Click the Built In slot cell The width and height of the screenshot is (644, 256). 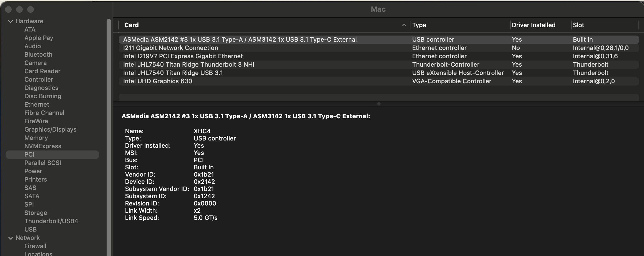point(583,39)
